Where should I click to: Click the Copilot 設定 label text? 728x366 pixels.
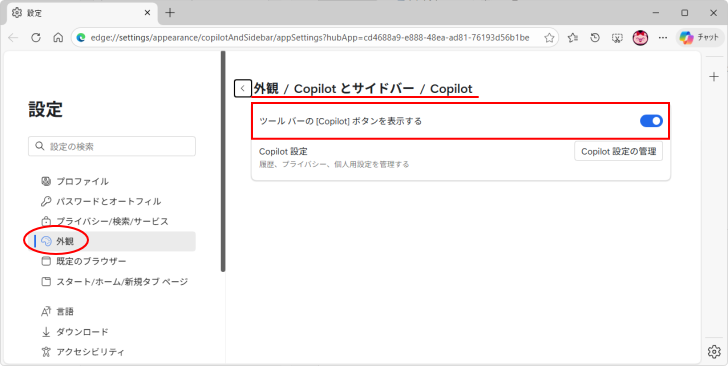click(283, 151)
